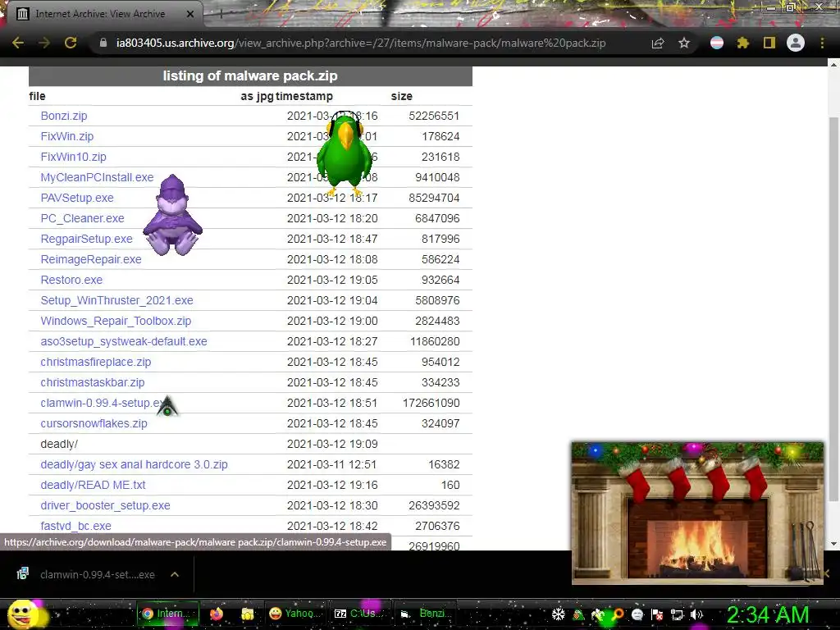Open the volume speaker tray icon
This screenshot has width=840, height=630.
tap(696, 614)
